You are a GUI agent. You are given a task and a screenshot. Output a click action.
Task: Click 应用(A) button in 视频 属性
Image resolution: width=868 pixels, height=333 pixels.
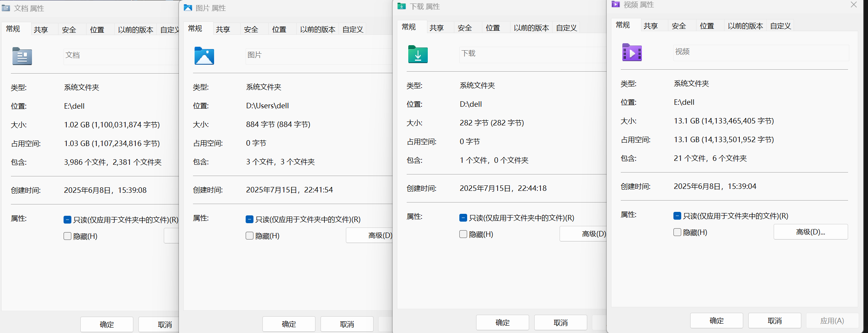click(833, 321)
